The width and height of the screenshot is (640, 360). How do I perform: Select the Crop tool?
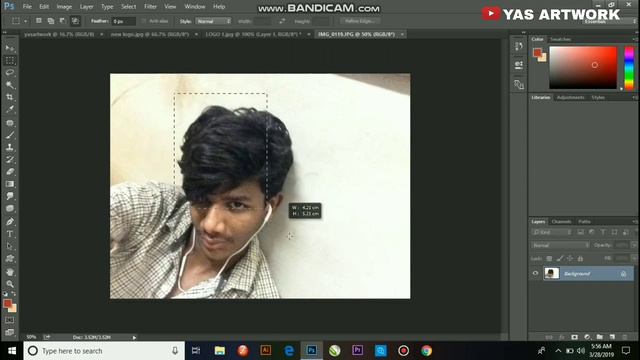point(10,97)
